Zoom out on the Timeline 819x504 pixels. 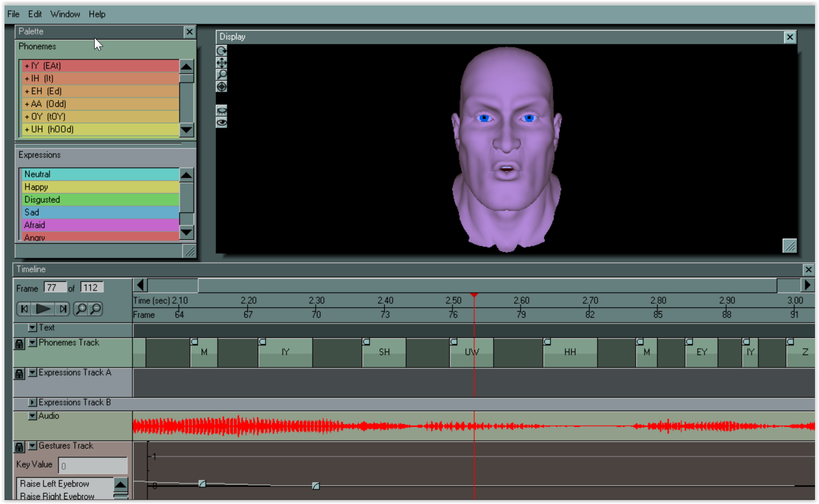(95, 309)
